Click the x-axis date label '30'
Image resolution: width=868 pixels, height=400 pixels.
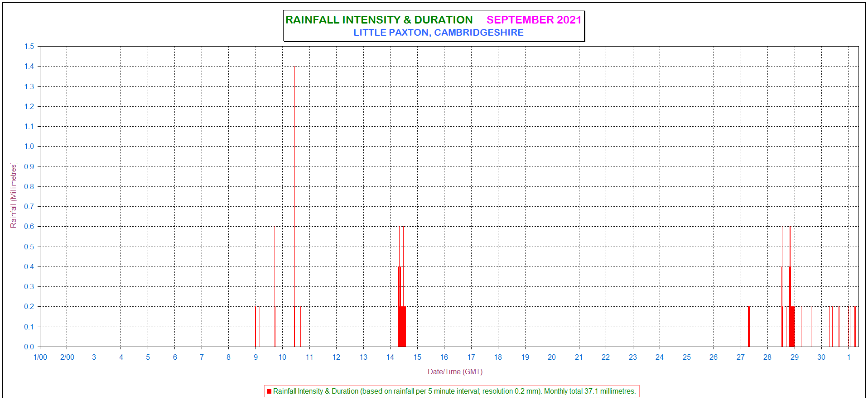[821, 357]
